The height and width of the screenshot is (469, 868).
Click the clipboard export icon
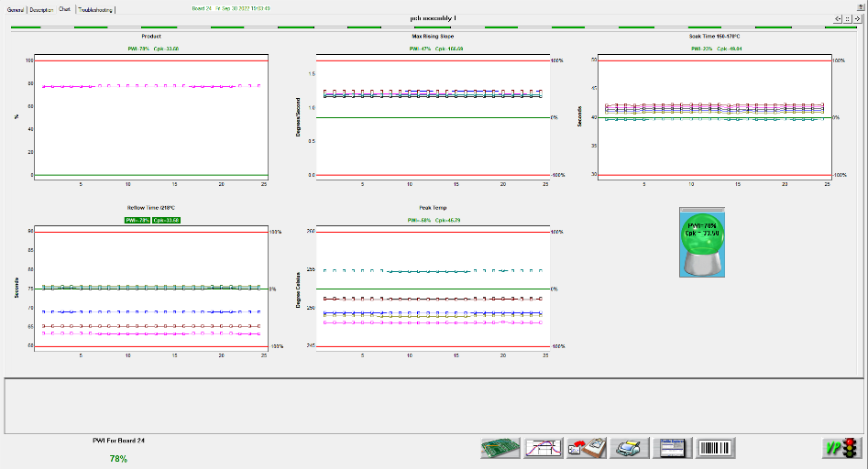tap(587, 448)
